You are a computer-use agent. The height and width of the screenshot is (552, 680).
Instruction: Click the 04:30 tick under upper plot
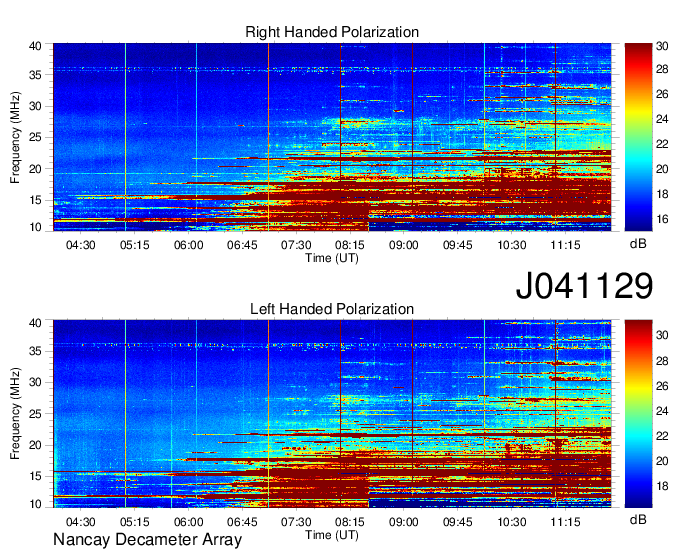[80, 245]
